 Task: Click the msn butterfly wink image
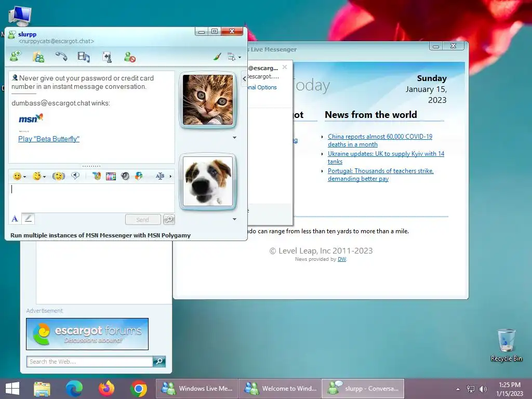pyautogui.click(x=31, y=119)
